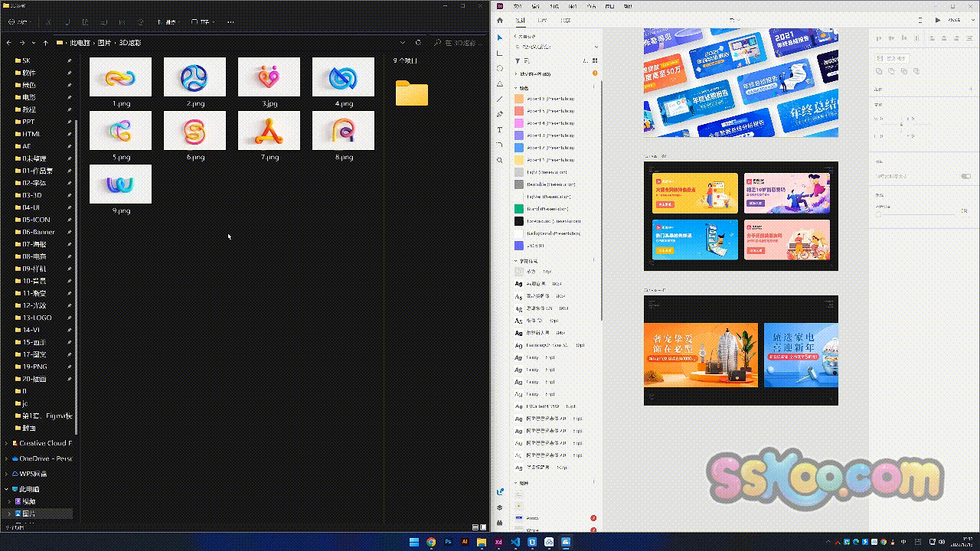Open the 13-LOGO folder in Explorer sidebar
This screenshot has width=980, height=551.
coord(37,318)
